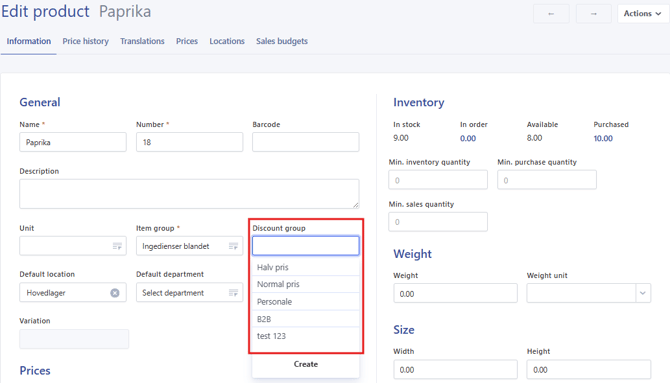
Task: Open the Item group list icon
Action: pos(233,246)
